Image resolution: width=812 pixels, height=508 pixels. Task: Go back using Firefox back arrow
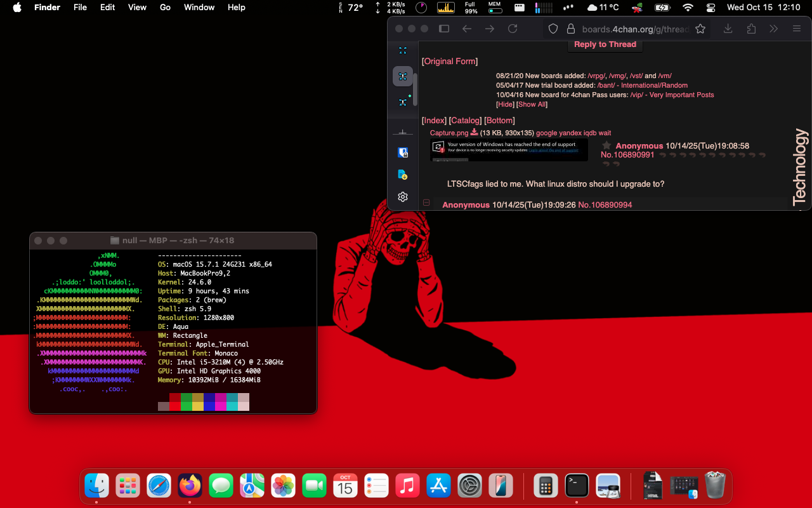click(467, 29)
